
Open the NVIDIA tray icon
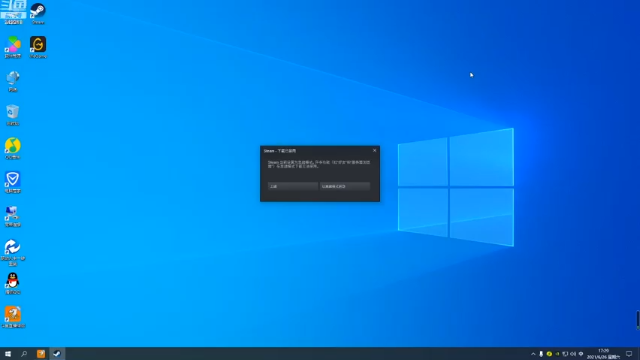(557, 354)
